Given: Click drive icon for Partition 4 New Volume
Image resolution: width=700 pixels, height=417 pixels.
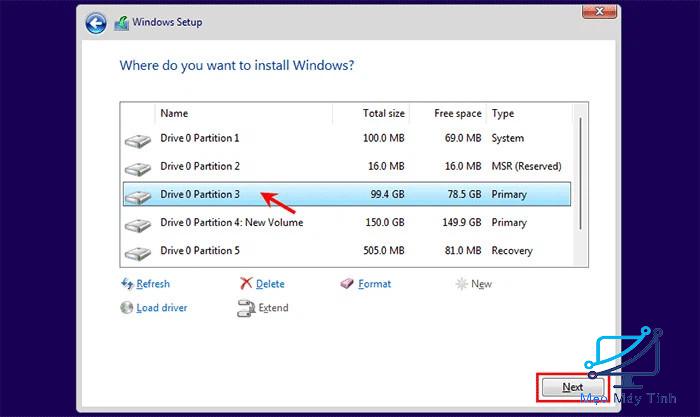Looking at the screenshot, I should (x=138, y=225).
